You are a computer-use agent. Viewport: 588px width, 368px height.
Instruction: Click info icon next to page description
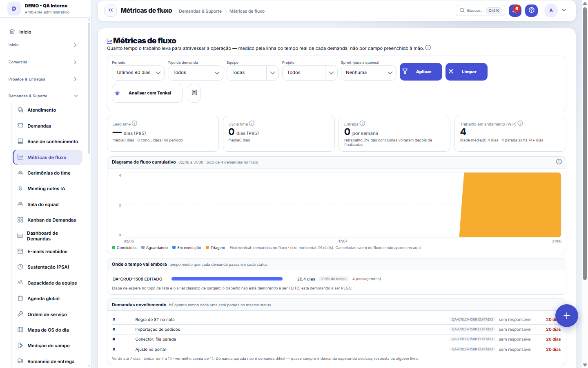click(428, 48)
